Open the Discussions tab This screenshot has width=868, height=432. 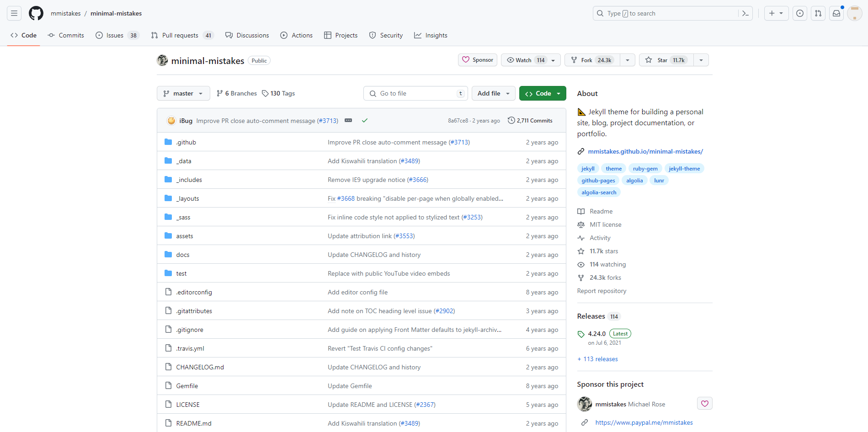247,35
